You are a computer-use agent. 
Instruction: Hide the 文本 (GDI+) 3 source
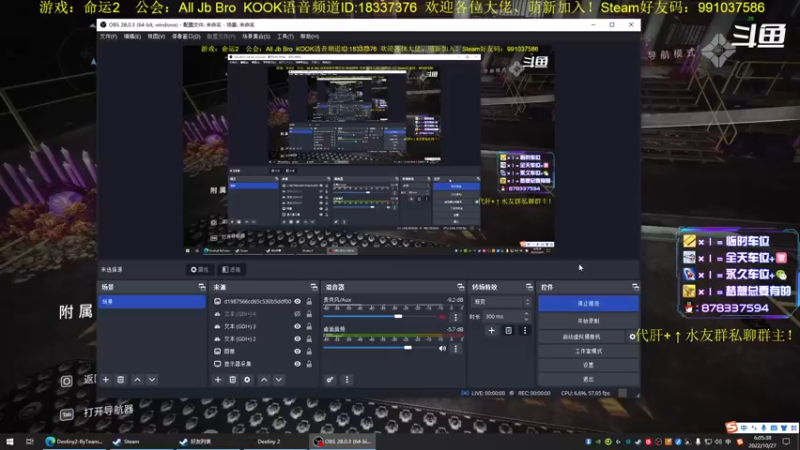[297, 327]
